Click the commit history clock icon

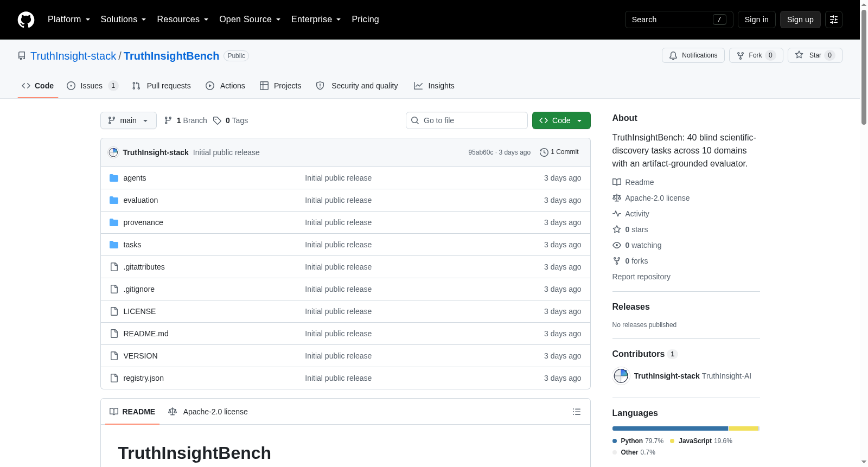pos(544,152)
